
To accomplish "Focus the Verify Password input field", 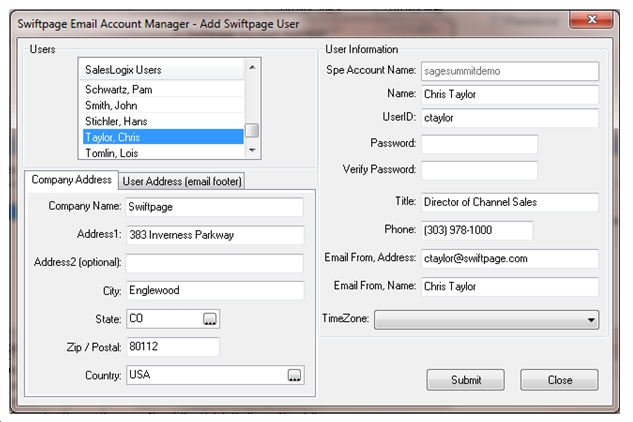I will [x=480, y=170].
